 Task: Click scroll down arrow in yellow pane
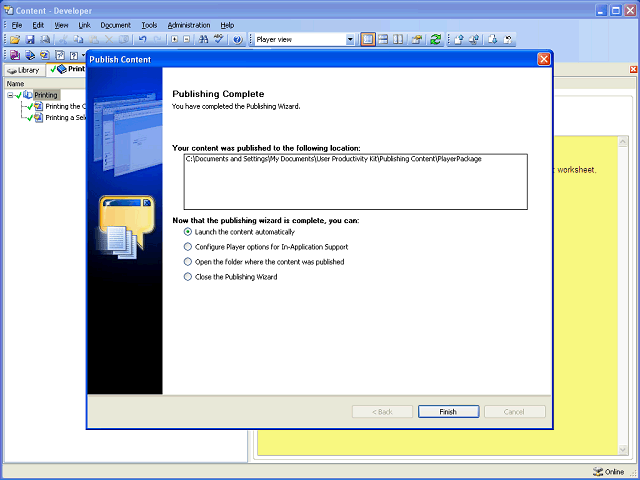pyautogui.click(x=622, y=449)
